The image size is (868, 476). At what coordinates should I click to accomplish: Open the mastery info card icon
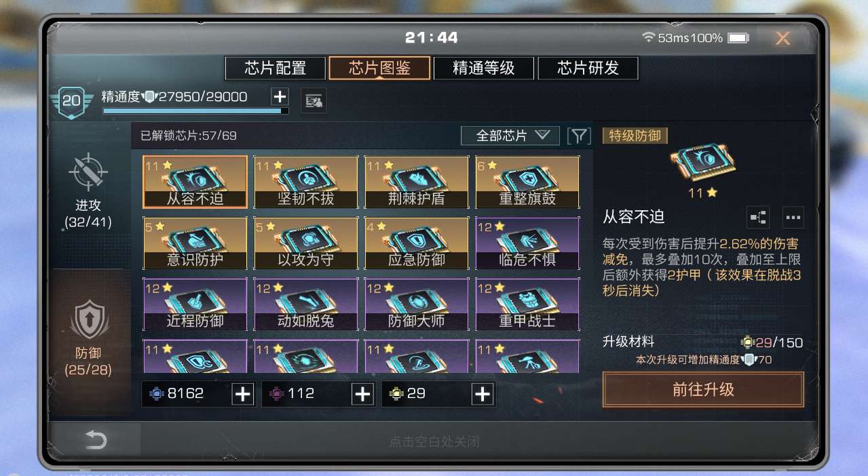pyautogui.click(x=314, y=101)
